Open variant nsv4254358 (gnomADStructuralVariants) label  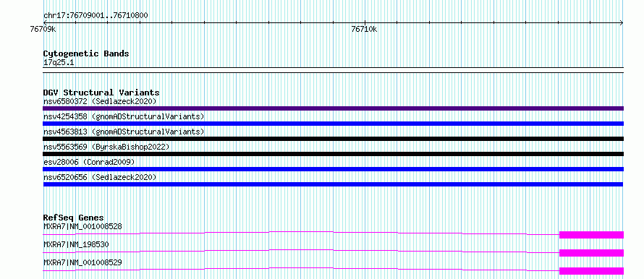click(124, 116)
